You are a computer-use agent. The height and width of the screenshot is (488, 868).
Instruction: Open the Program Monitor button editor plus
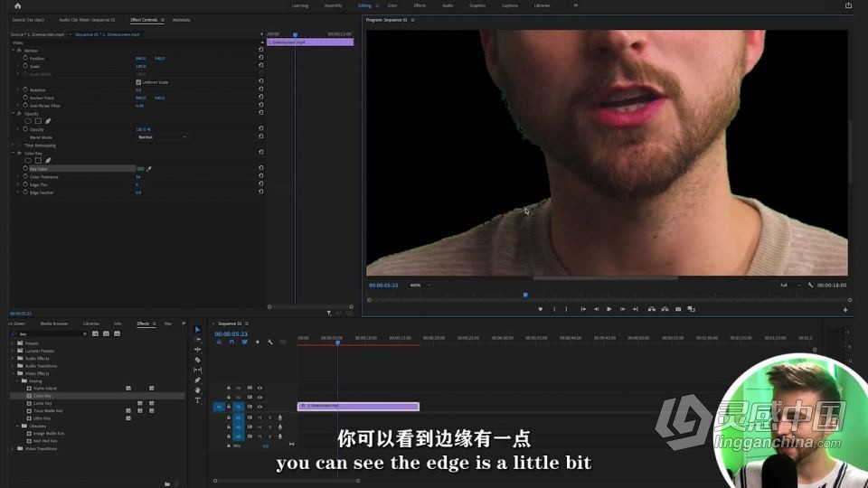point(845,310)
